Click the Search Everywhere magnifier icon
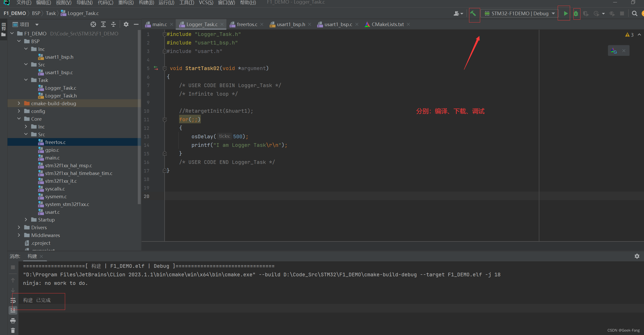 pos(634,13)
